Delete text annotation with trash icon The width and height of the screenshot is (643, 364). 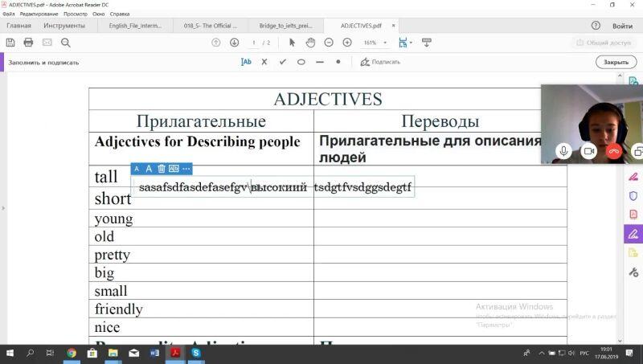tap(161, 169)
